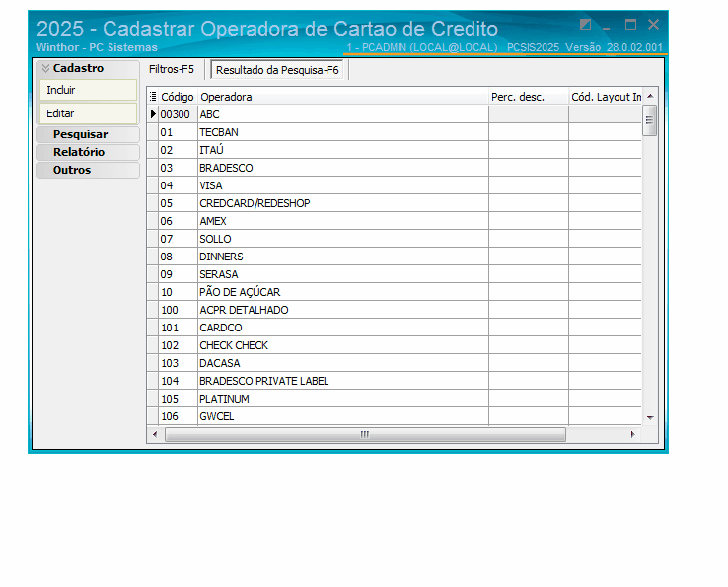
Task: Click code cell 104
Action: pos(178,381)
